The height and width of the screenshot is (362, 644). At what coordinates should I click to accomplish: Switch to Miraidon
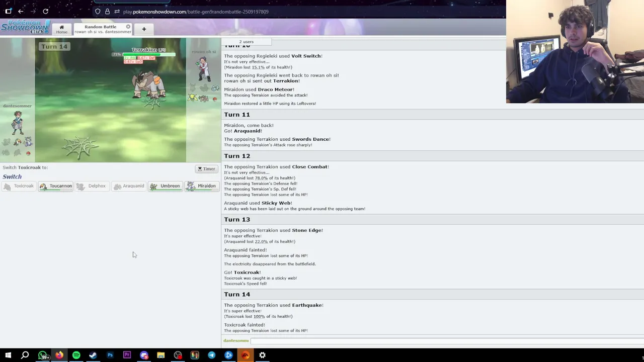(202, 186)
